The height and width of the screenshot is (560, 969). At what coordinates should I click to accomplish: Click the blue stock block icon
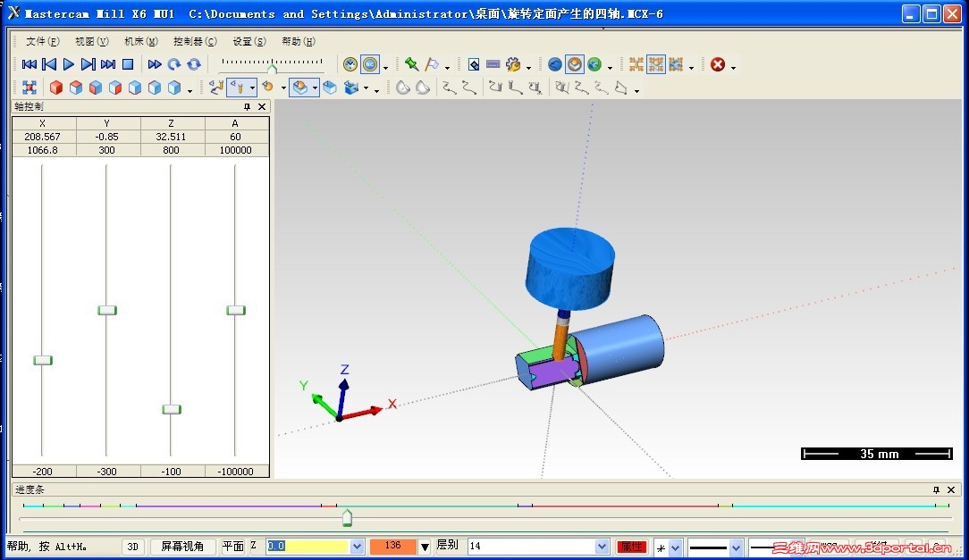330,88
